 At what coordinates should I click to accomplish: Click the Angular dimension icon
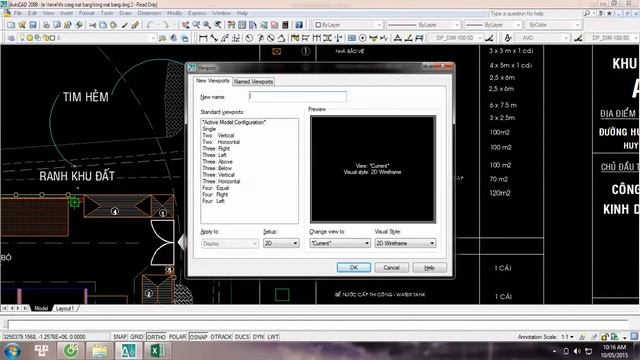pyautogui.click(x=281, y=38)
